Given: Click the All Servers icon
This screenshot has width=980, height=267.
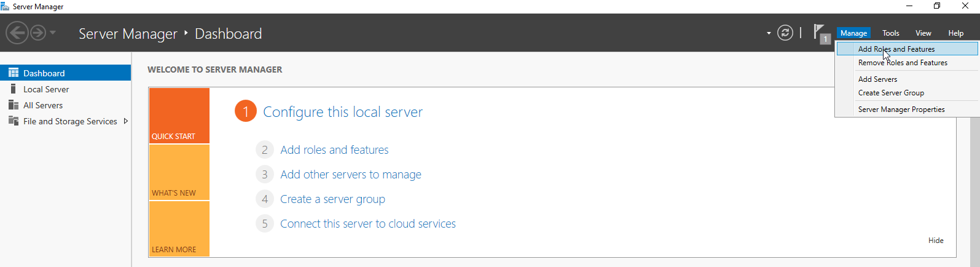Looking at the screenshot, I should click(14, 105).
